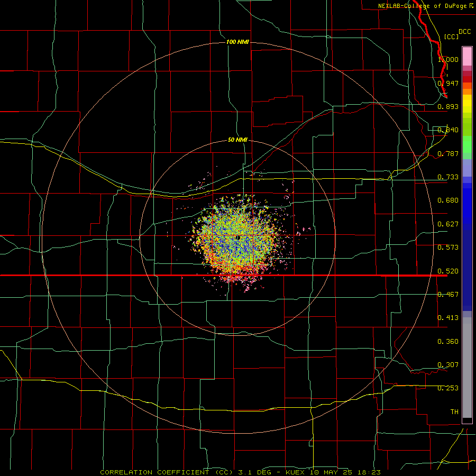
Task: Click the 10 MAY 25 date text
Action: click(x=331, y=472)
